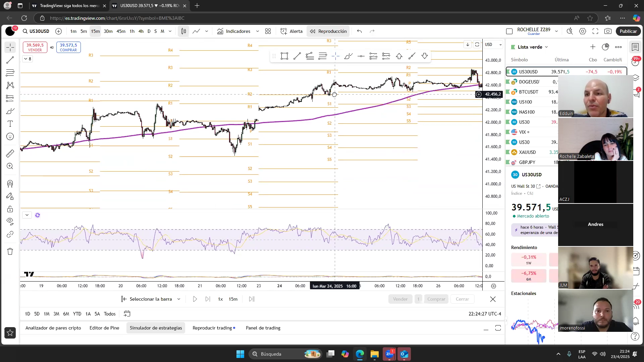Select the text annotation tool
Image resolution: width=644 pixels, height=362 pixels.
(x=10, y=124)
